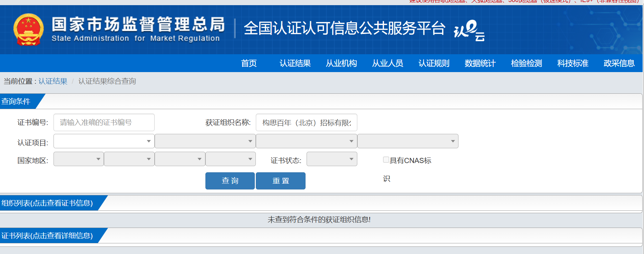
Task: Click the 全国认证认可信息公共服务平台 title
Action: click(x=344, y=28)
